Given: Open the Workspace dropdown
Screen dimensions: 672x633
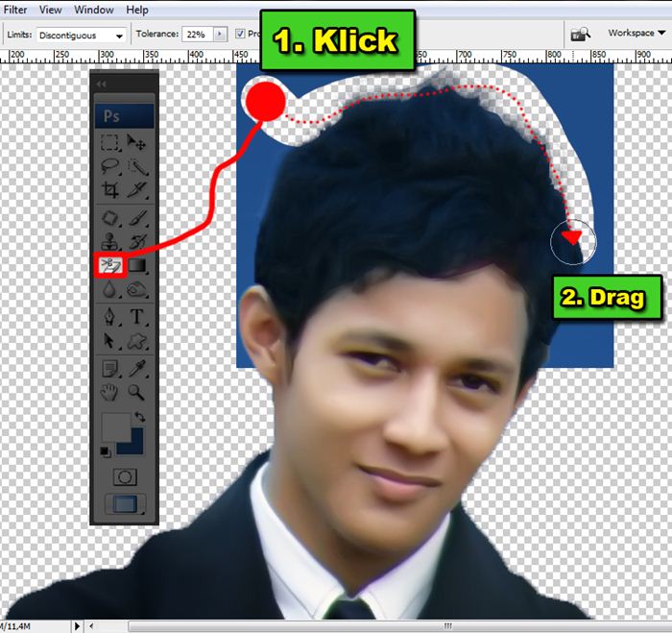Looking at the screenshot, I should pyautogui.click(x=636, y=33).
